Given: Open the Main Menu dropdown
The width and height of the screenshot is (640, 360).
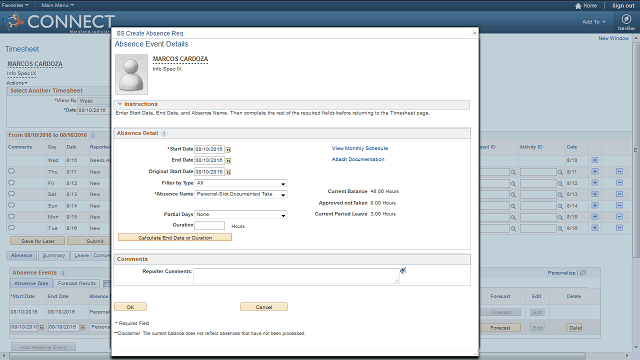Looking at the screenshot, I should 58,5.
